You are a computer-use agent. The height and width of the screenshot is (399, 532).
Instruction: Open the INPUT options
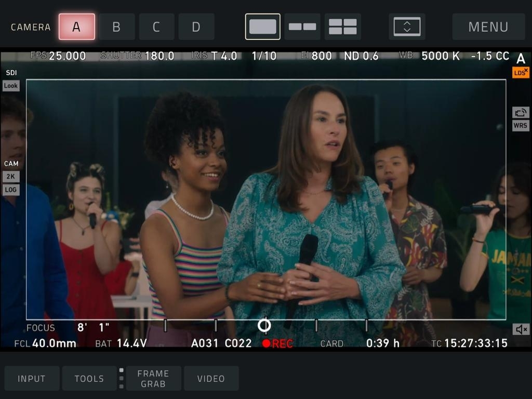pos(32,378)
